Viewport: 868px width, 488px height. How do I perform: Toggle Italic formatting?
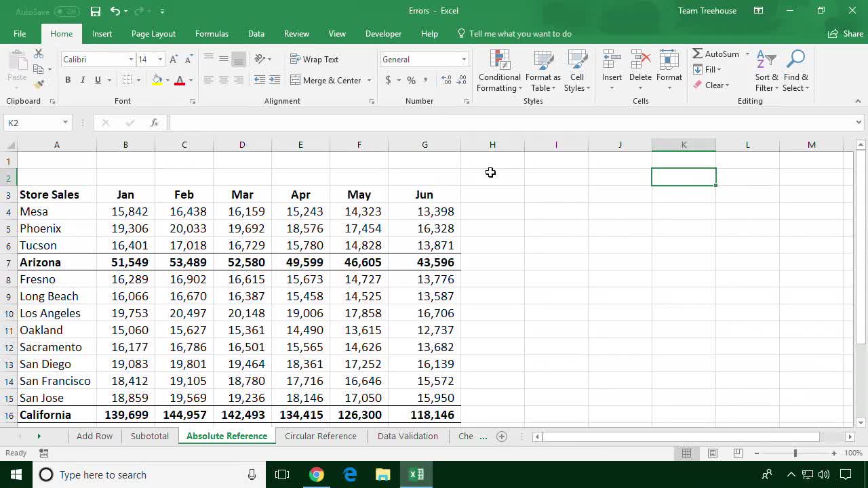pyautogui.click(x=83, y=80)
